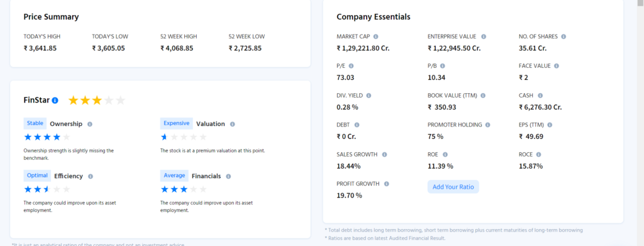Open the info tooltip for NO. OF SHARES
The width and height of the screenshot is (644, 246).
[x=563, y=36]
